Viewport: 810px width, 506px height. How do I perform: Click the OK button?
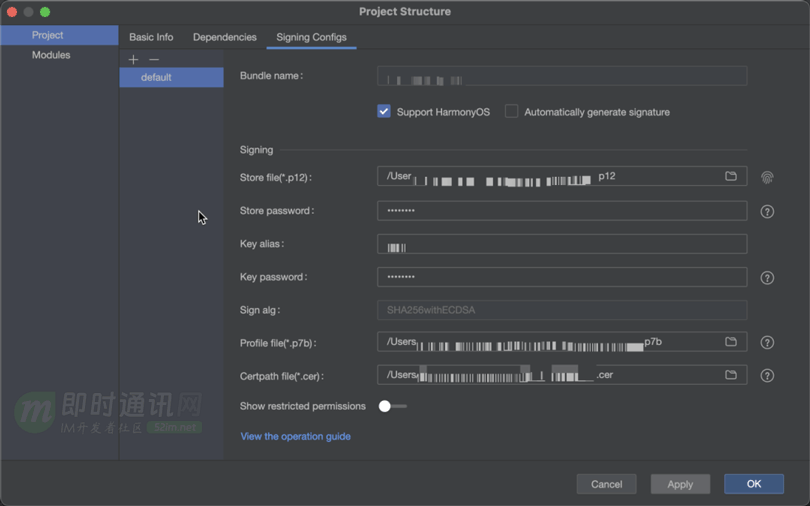[754, 484]
